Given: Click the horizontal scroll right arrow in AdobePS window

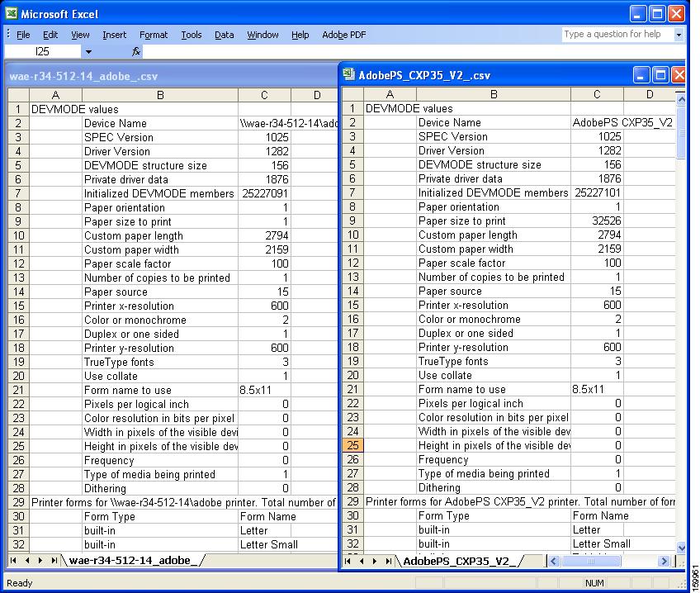Looking at the screenshot, I should click(x=665, y=561).
